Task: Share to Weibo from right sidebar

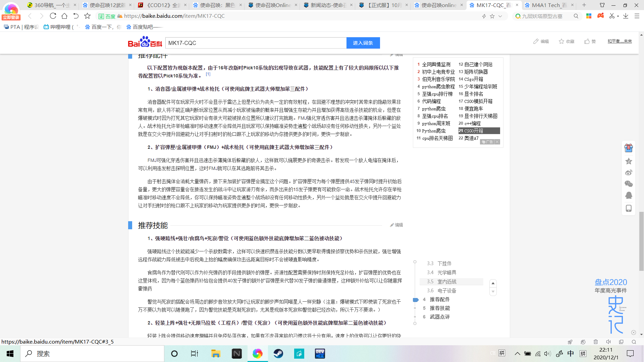Action: [x=629, y=173]
